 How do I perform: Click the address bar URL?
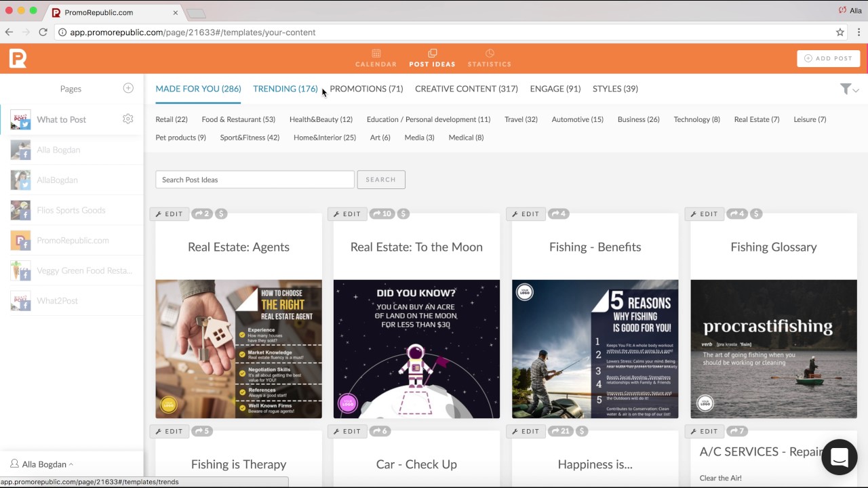pos(193,32)
